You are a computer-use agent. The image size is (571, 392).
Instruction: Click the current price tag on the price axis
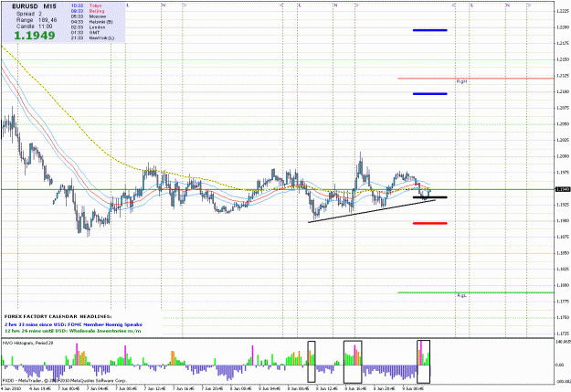563,189
